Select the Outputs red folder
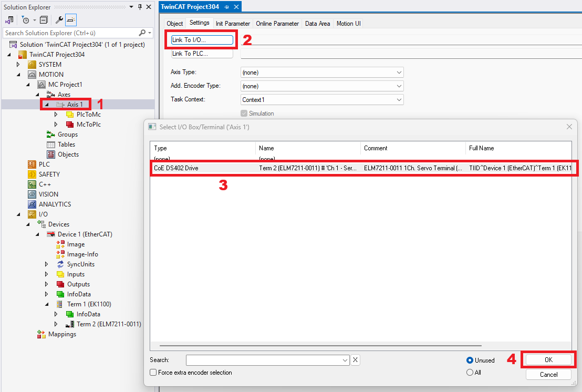582x392 pixels. (x=60, y=284)
